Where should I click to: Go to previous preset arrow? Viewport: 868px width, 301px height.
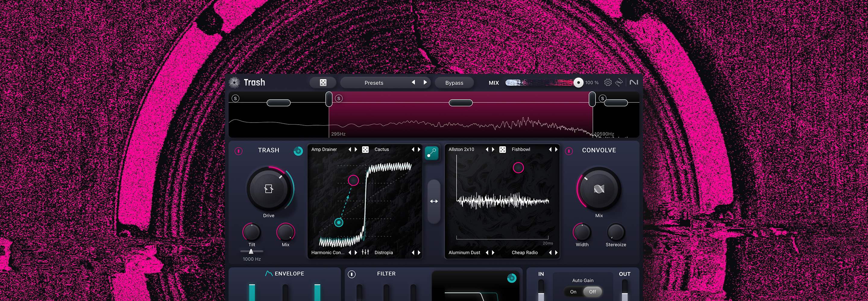point(414,82)
